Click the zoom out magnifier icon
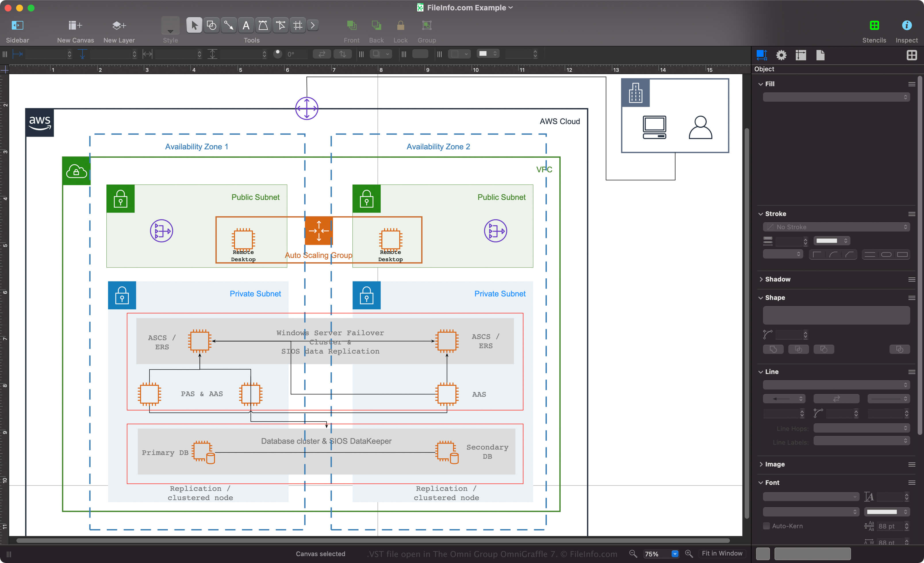Viewport: 924px width, 563px height. coord(633,554)
